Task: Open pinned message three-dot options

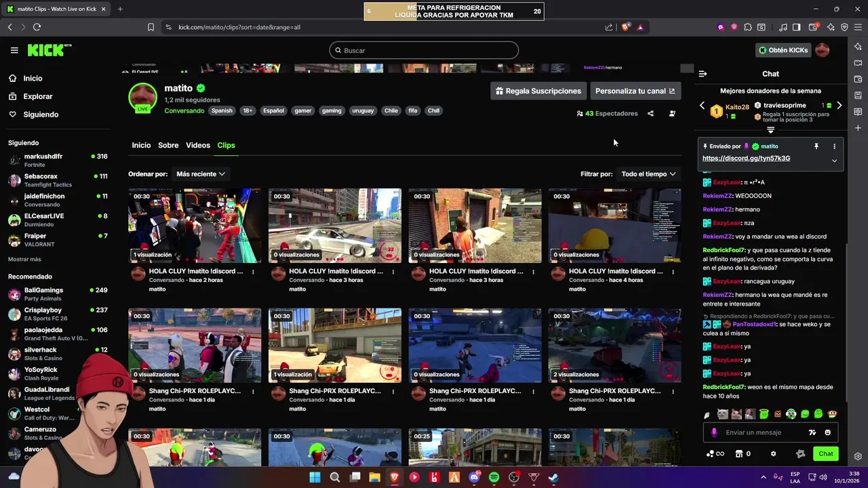Action: [x=834, y=146]
